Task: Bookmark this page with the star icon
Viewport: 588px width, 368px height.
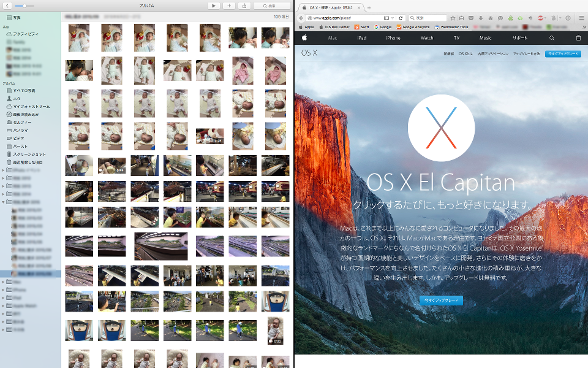Action: pyautogui.click(x=453, y=18)
